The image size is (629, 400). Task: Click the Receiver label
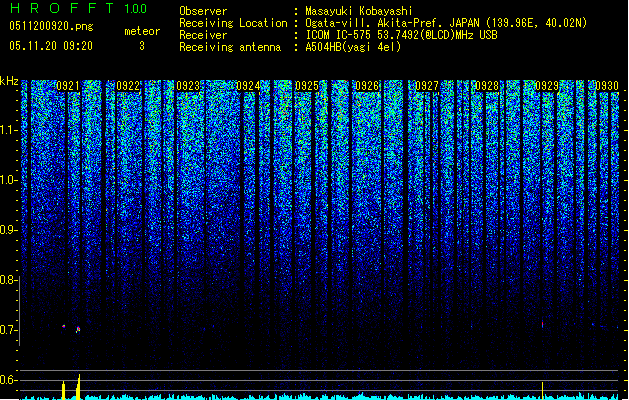pos(203,35)
